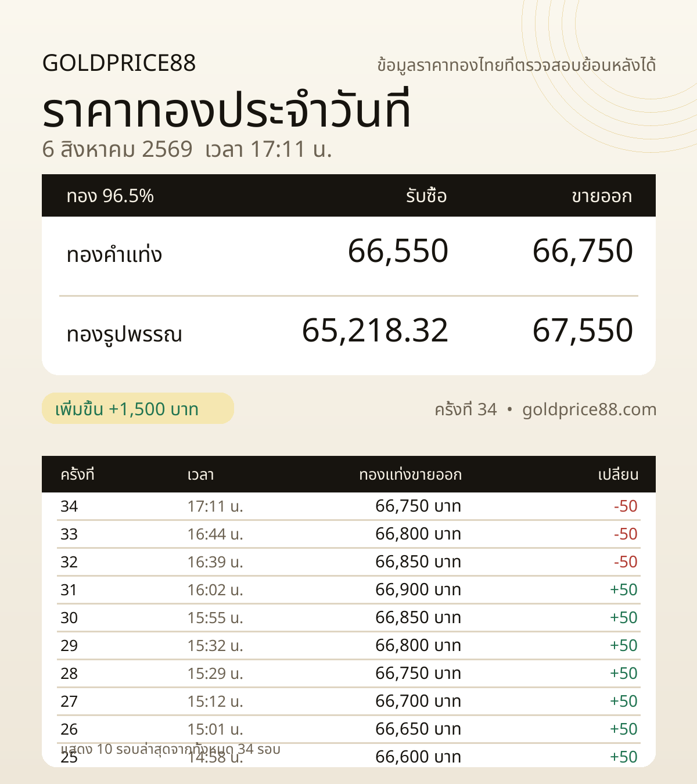This screenshot has height=784, width=697.
Task: Select history row 34 at 17:11 น.
Action: click(x=348, y=506)
